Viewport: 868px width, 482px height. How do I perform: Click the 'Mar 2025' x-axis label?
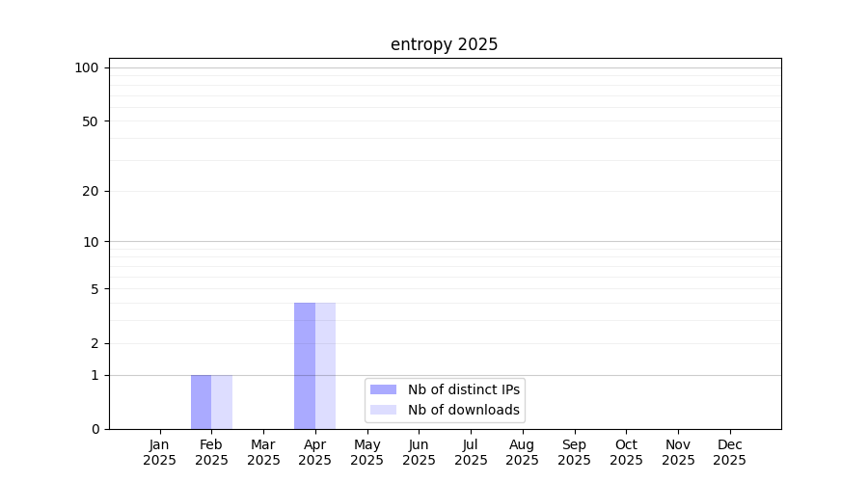(263, 452)
